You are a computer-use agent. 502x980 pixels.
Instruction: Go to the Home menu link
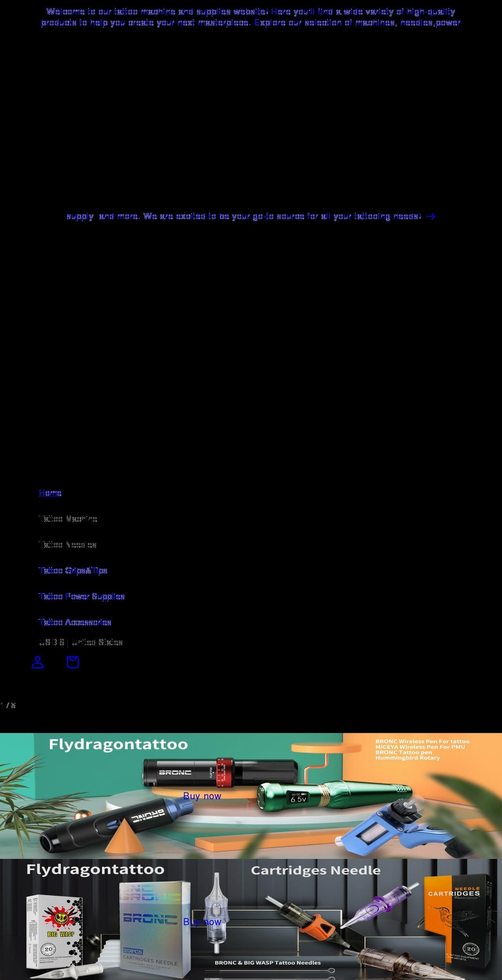coord(50,493)
